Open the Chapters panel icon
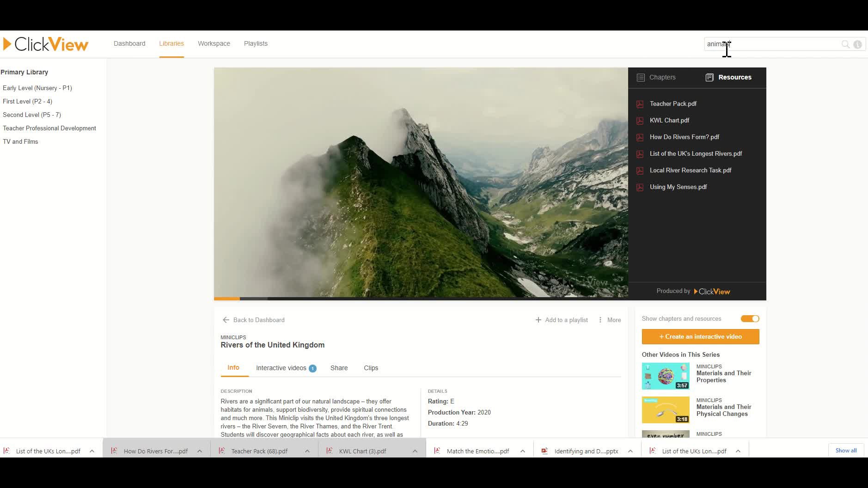 (641, 77)
